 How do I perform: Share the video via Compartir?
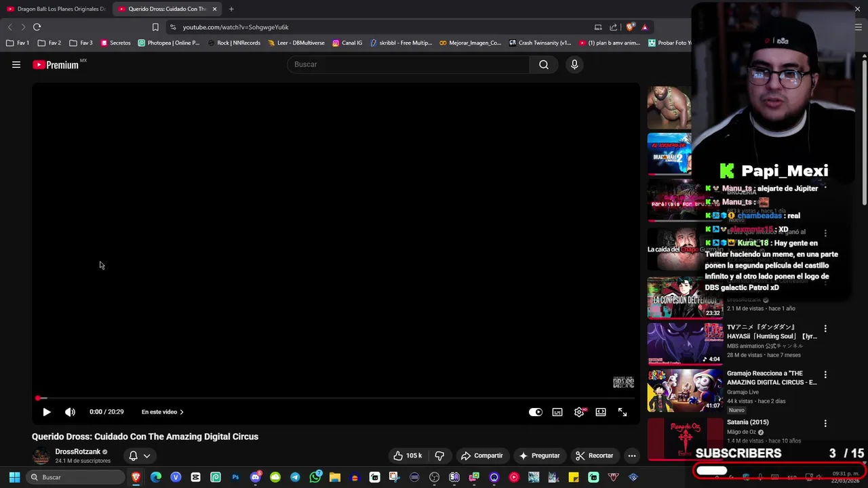pyautogui.click(x=481, y=455)
